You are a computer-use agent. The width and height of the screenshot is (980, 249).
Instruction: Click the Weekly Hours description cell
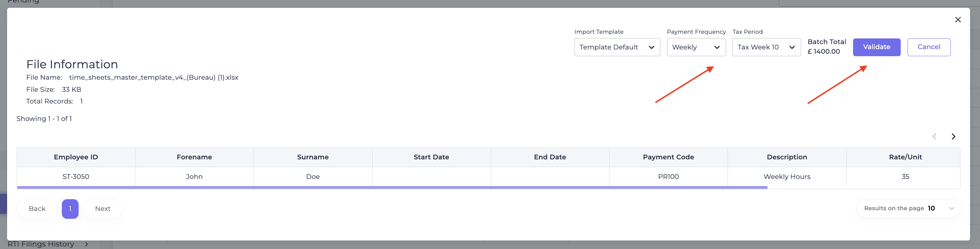coord(787,177)
